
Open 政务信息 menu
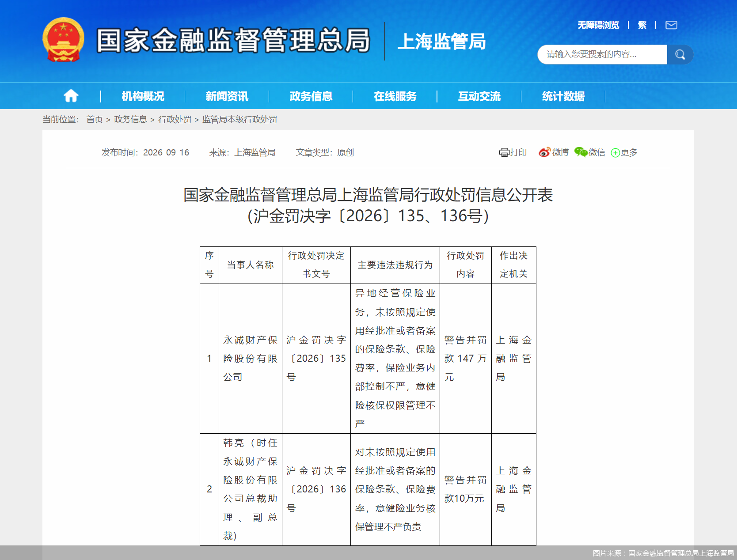(311, 96)
